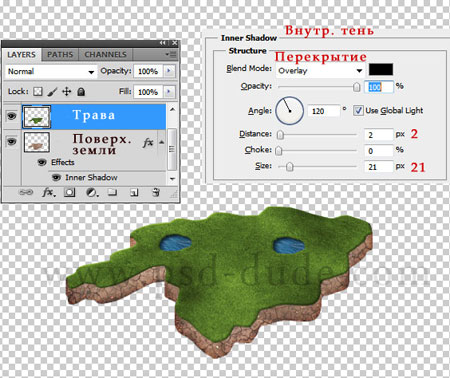Switch to the Paths tab
The width and height of the screenshot is (450, 378).
(60, 54)
